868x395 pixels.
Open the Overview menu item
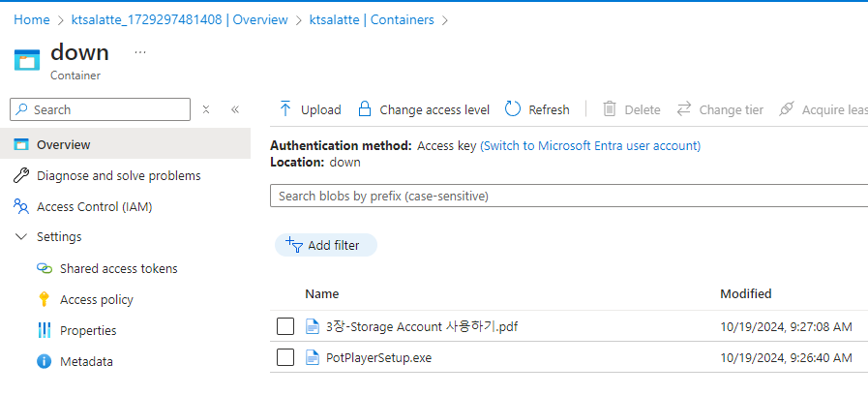[63, 144]
